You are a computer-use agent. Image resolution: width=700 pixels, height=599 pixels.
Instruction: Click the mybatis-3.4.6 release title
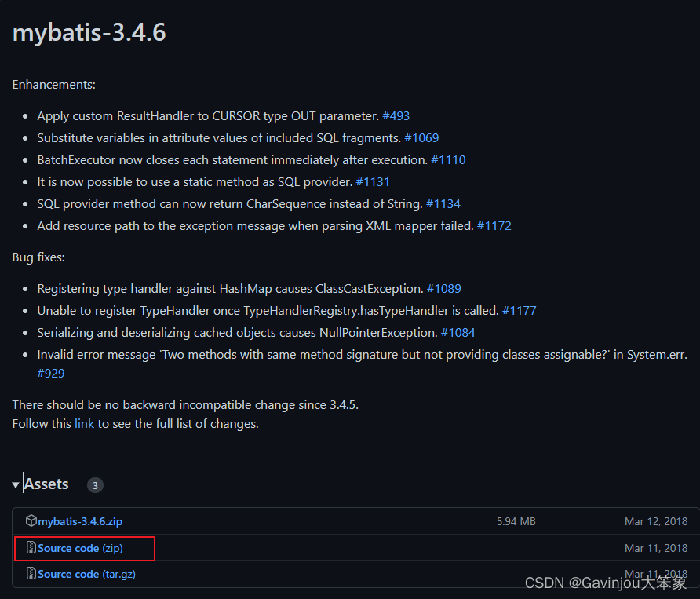tap(89, 33)
